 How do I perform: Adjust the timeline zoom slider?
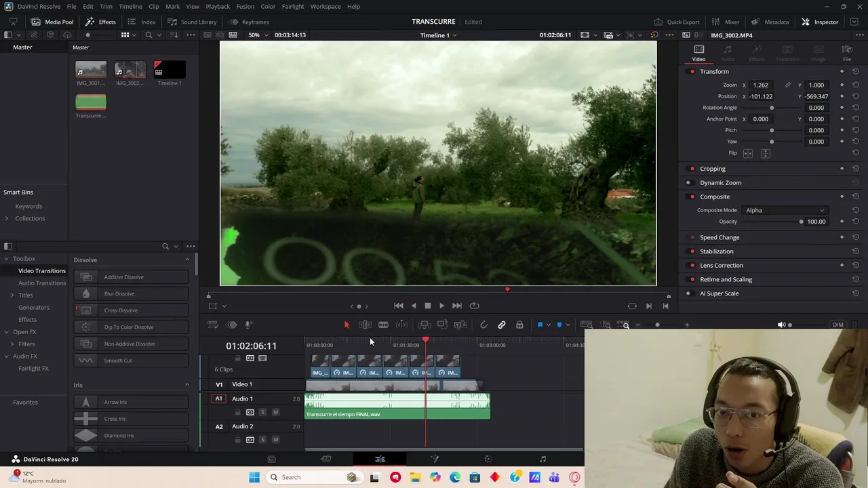[x=657, y=325]
